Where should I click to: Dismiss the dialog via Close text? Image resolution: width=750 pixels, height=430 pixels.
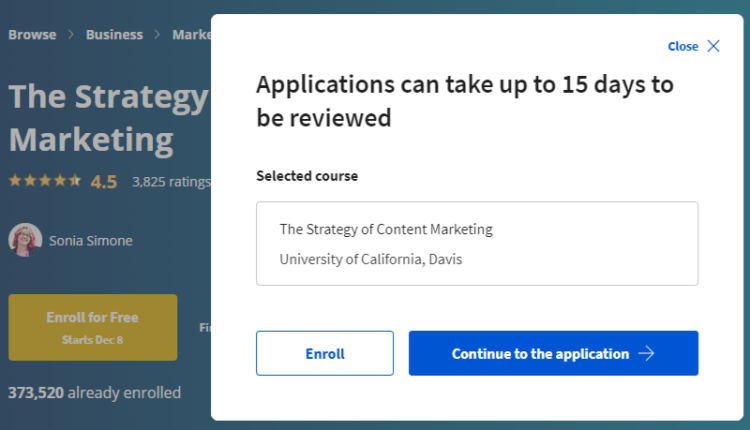pos(683,46)
